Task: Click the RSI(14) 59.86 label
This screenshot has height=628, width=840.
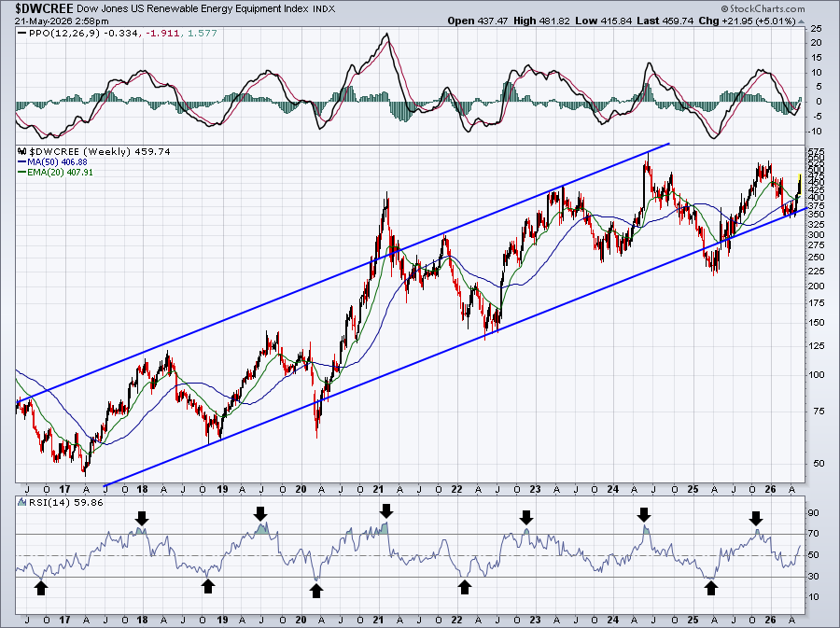Action: 65,502
